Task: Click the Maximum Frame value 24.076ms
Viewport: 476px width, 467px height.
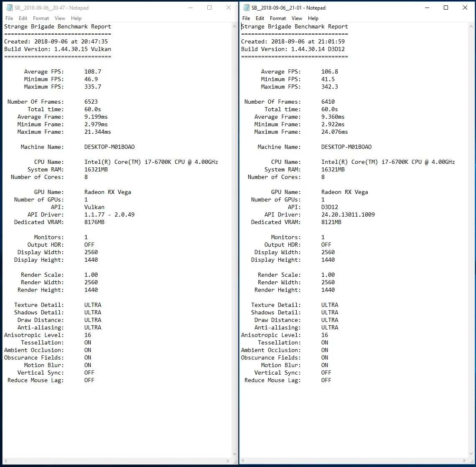Action: [334, 132]
